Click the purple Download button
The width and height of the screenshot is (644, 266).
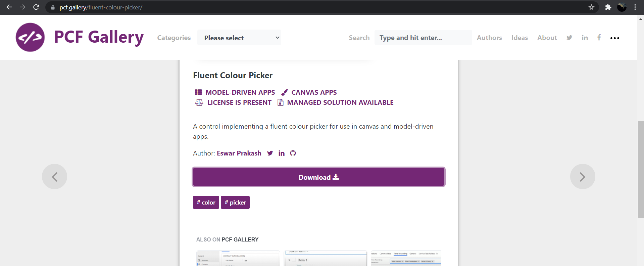(318, 177)
